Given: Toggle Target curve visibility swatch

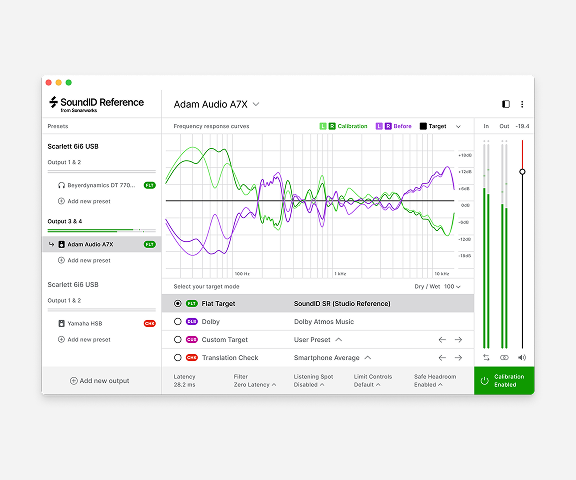Looking at the screenshot, I should point(423,126).
